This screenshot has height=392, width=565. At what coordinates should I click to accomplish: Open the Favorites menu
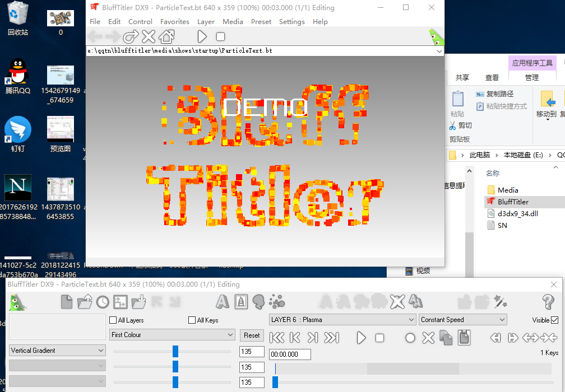(175, 22)
